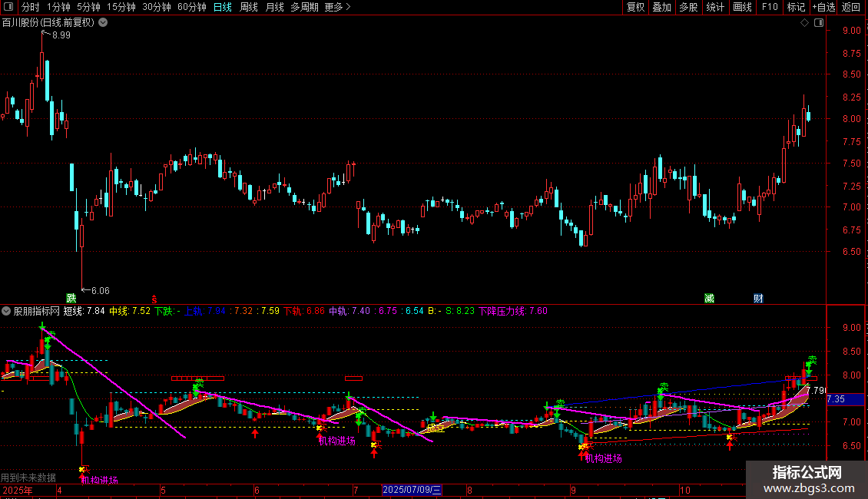
Task: Click the red $ marker below the chart
Action: (154, 299)
